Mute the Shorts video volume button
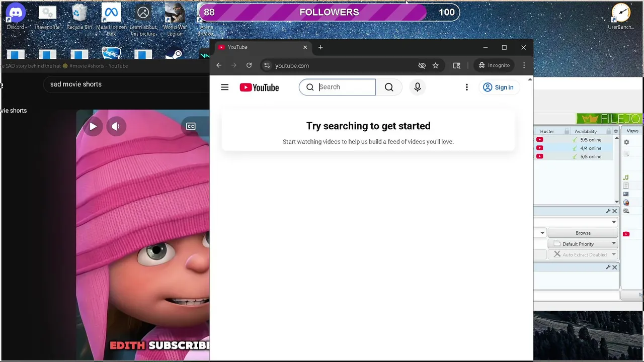This screenshot has width=644, height=362. tap(116, 126)
